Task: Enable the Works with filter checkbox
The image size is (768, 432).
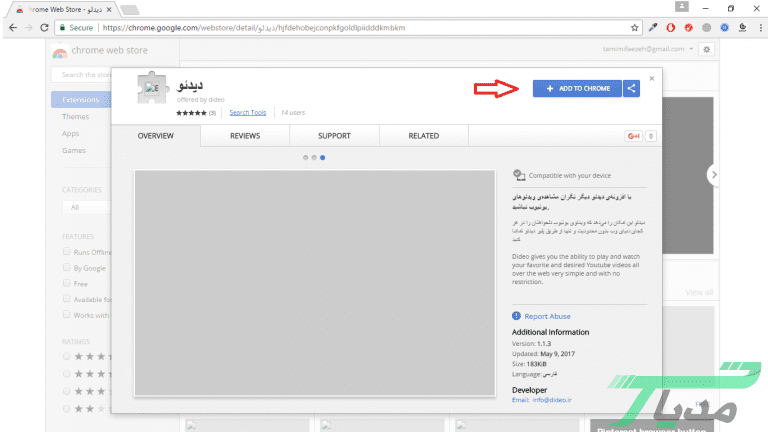Action: point(67,314)
